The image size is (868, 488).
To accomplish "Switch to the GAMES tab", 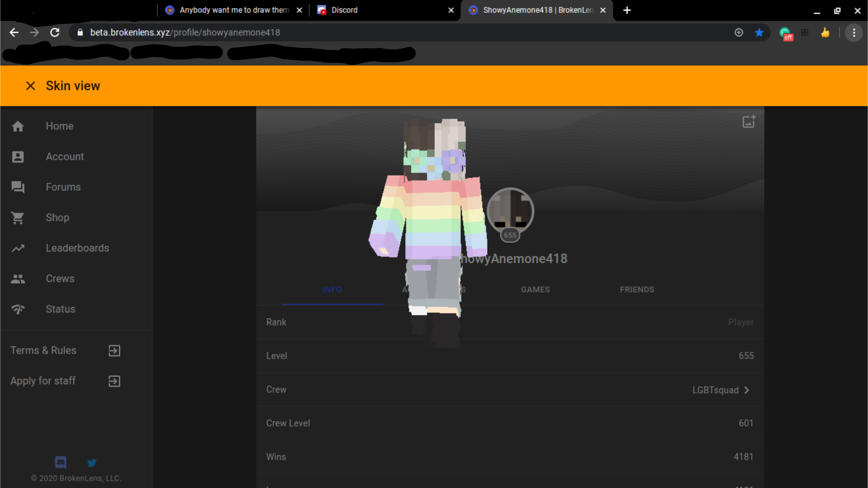I will [535, 290].
